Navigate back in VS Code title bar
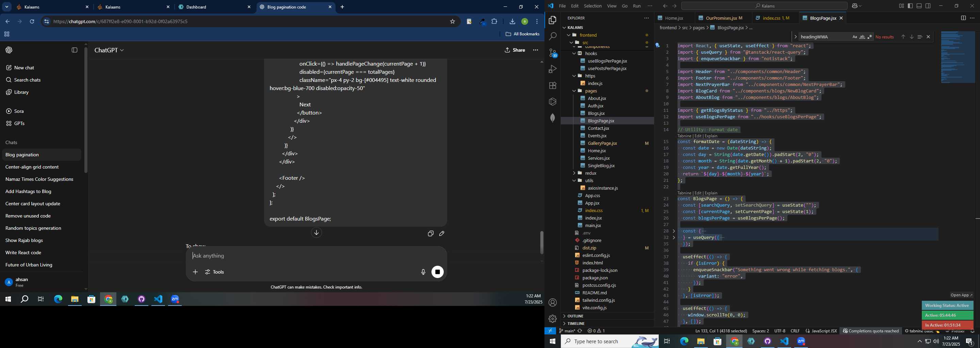This screenshot has width=980, height=348. (665, 6)
